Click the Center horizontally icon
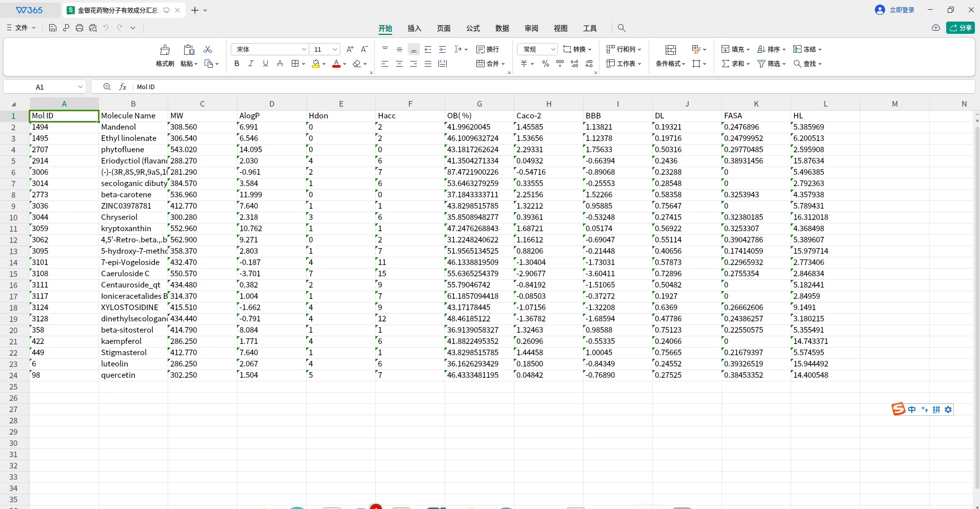 coord(399,64)
